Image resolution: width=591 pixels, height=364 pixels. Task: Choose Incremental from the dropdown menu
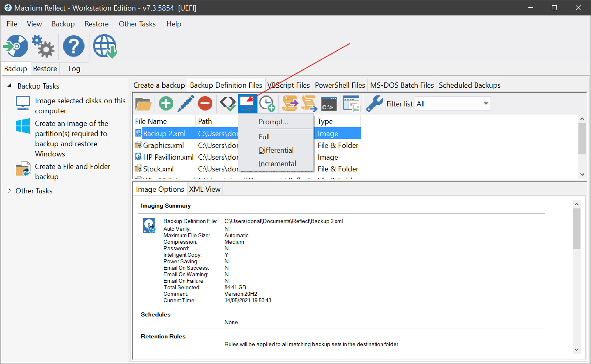coord(276,164)
